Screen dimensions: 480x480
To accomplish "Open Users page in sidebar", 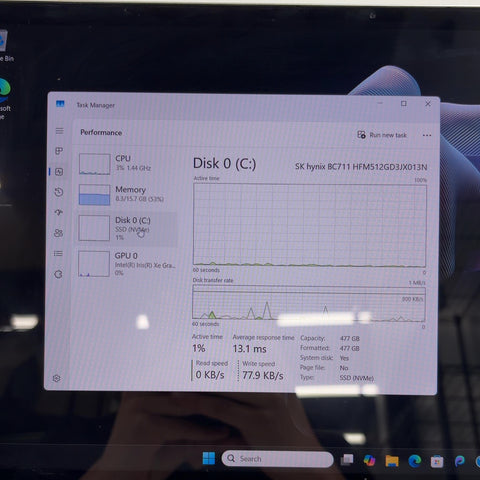I will tap(58, 233).
